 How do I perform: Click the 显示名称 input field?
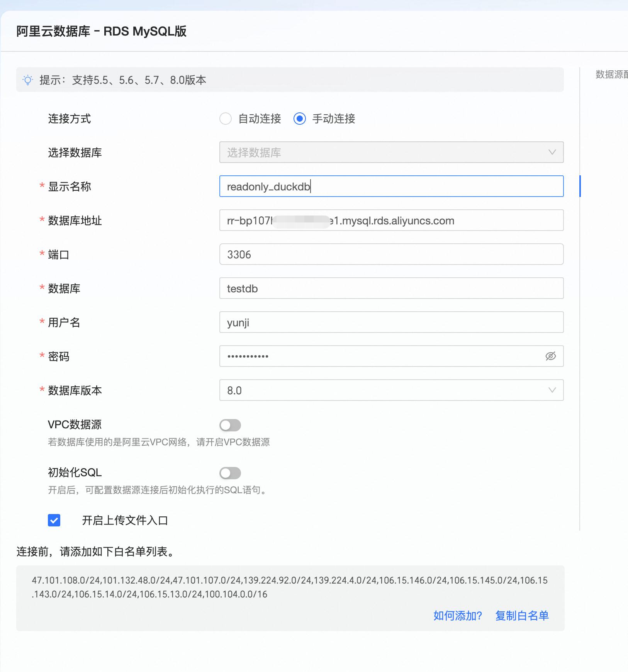[x=391, y=186]
